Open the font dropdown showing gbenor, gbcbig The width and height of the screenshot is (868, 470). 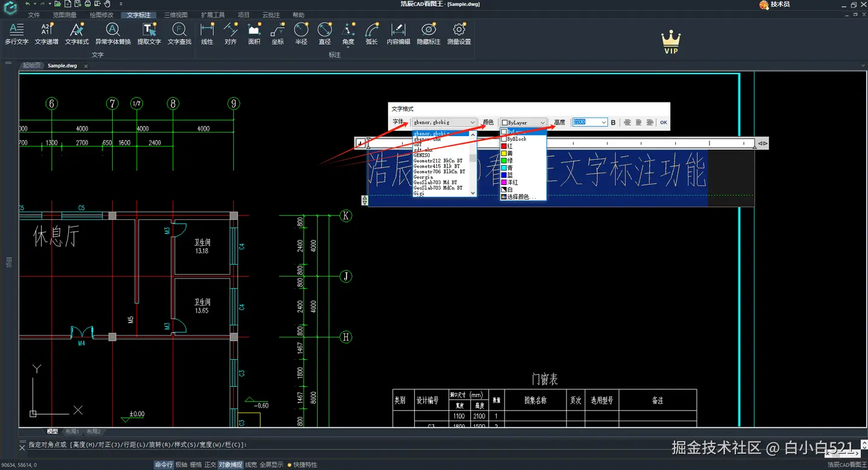click(444, 122)
